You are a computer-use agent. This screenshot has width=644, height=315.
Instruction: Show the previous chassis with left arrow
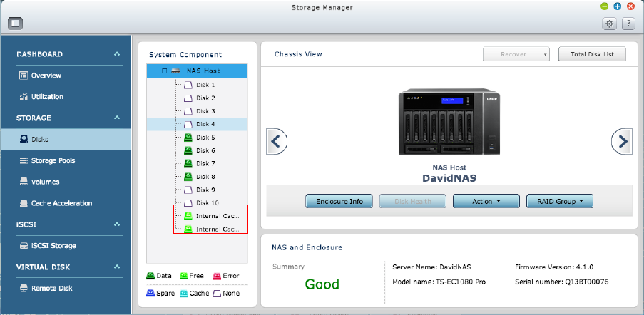[277, 142]
